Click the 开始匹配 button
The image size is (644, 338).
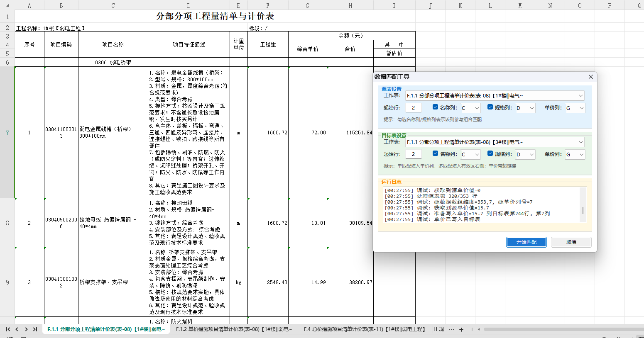[526, 242]
